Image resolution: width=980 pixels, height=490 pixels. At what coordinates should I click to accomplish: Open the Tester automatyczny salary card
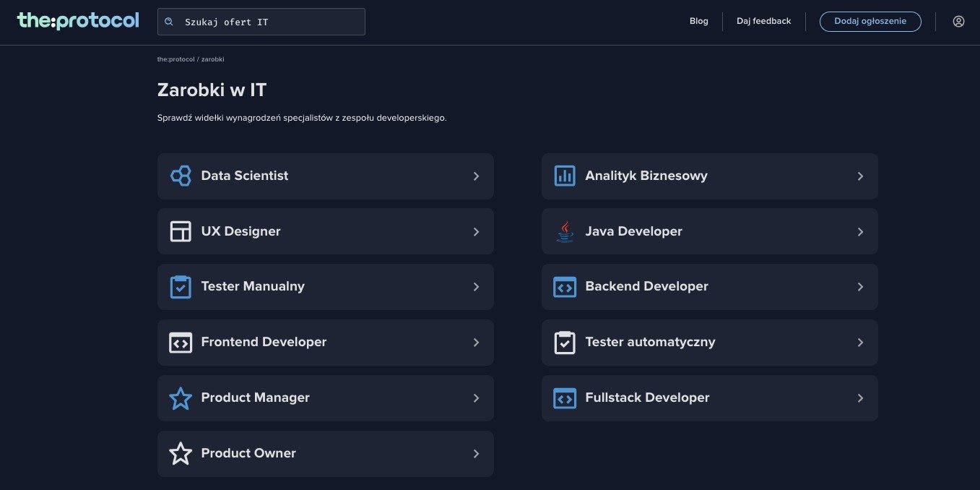709,343
